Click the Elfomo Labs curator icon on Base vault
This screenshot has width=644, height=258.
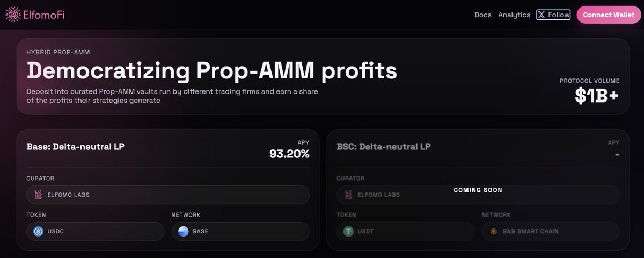pos(38,195)
